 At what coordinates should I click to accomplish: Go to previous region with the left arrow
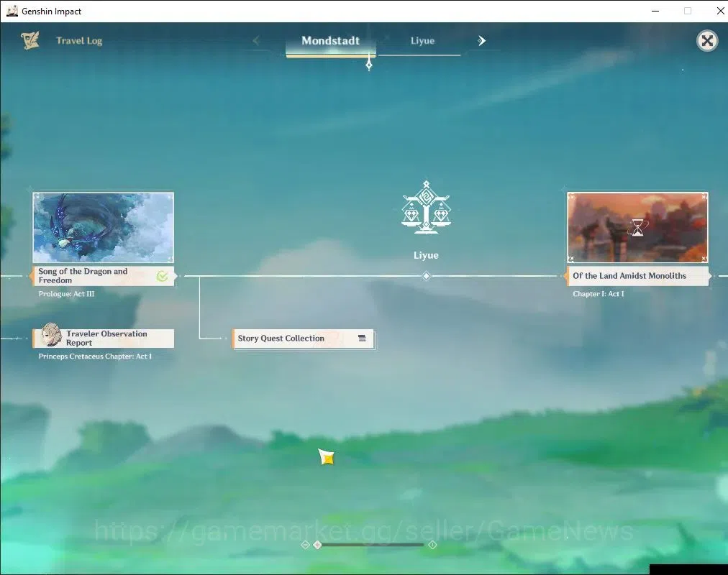coord(256,41)
